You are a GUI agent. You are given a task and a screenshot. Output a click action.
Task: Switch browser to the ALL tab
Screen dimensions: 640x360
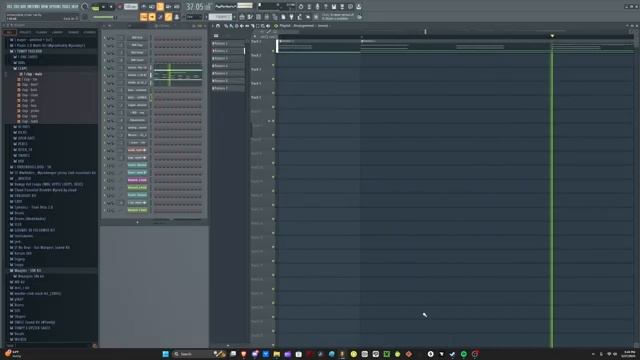point(9,32)
